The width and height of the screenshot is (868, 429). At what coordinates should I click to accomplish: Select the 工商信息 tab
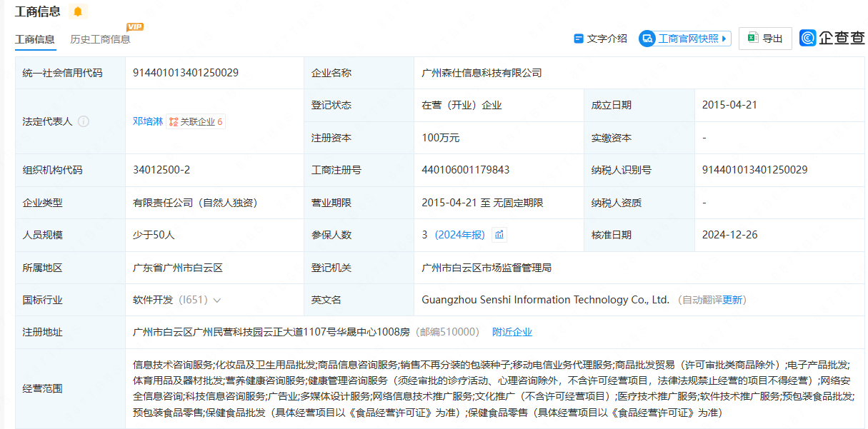coord(35,39)
